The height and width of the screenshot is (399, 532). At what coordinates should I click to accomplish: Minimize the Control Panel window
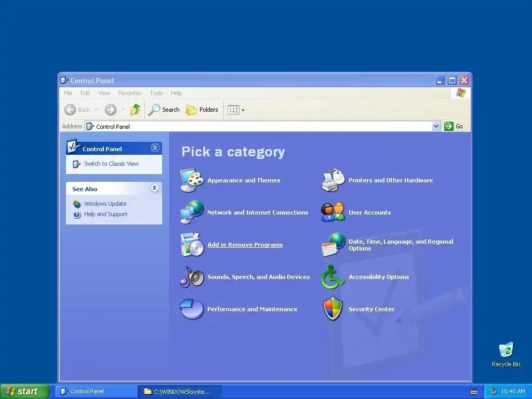click(440, 81)
